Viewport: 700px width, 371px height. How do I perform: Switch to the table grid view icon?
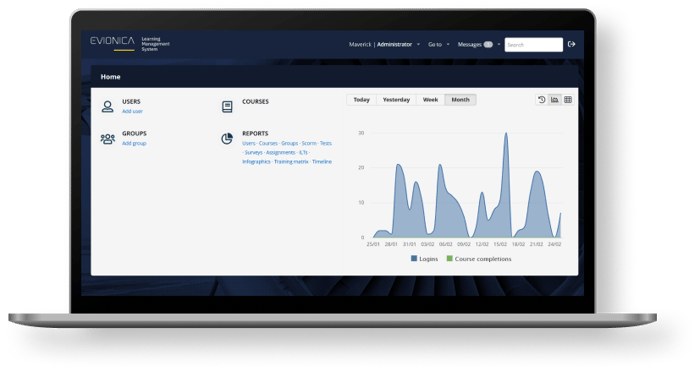(568, 100)
